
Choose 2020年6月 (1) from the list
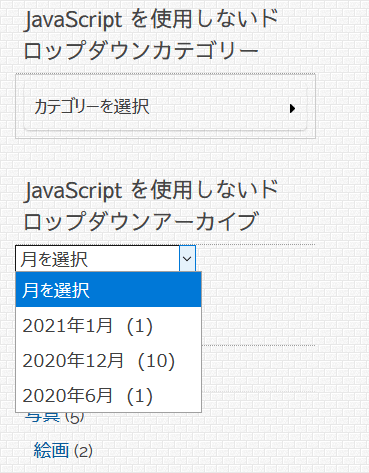[x=108, y=395]
